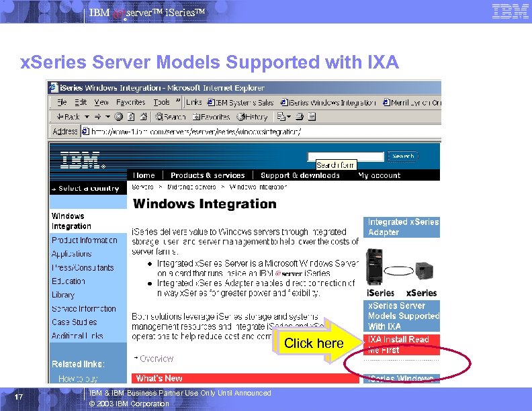
Task: Click the page icon in Address bar
Action: point(86,131)
